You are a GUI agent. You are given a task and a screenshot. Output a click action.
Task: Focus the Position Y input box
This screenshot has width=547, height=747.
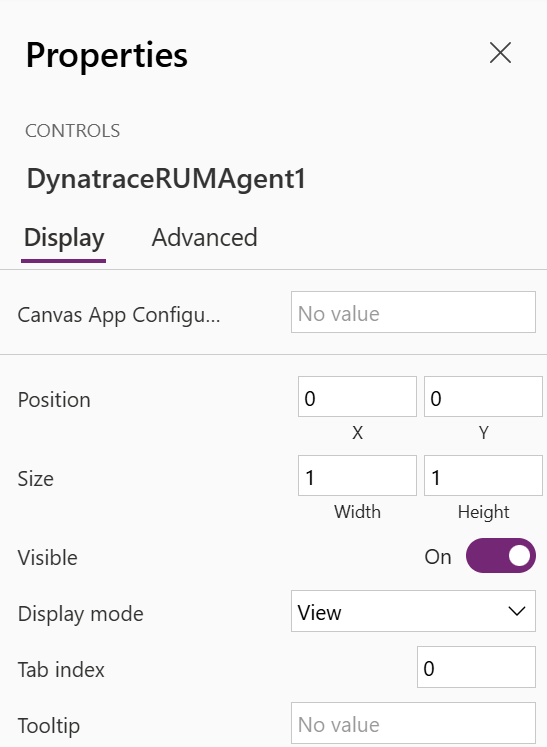[483, 397]
